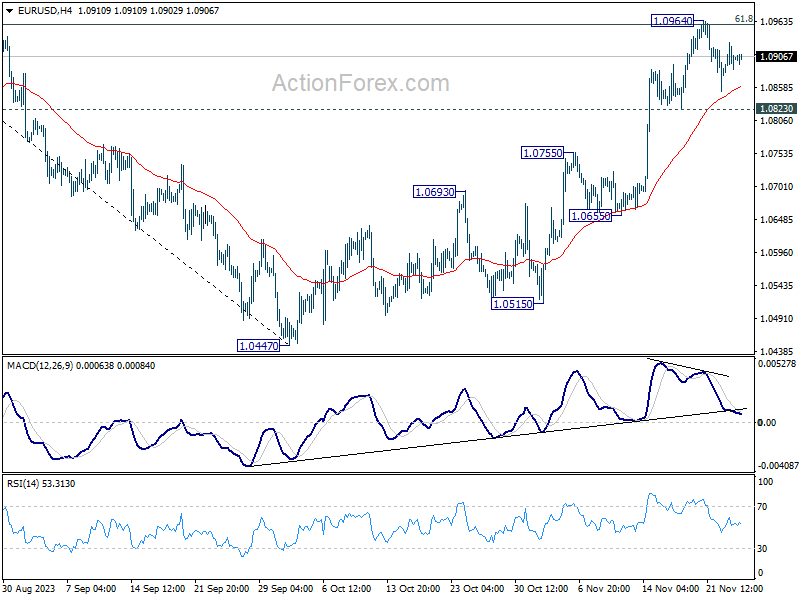Click the 6 Oct 12:00 time axis label
The image size is (800, 600).
[x=347, y=589]
